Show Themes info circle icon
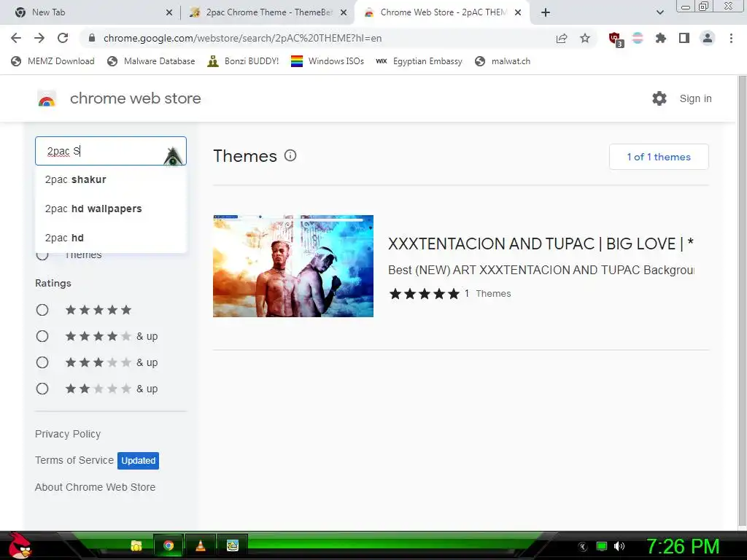The width and height of the screenshot is (747, 560). (x=290, y=155)
